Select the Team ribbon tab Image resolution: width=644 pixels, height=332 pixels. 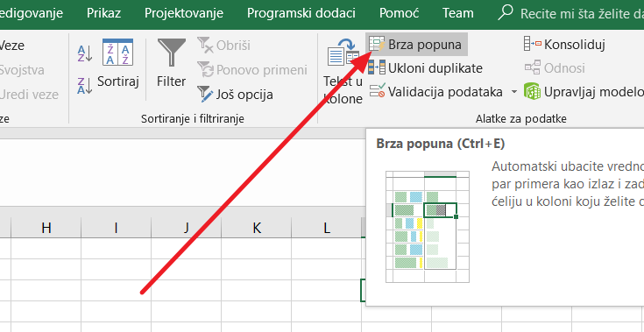[x=458, y=13]
